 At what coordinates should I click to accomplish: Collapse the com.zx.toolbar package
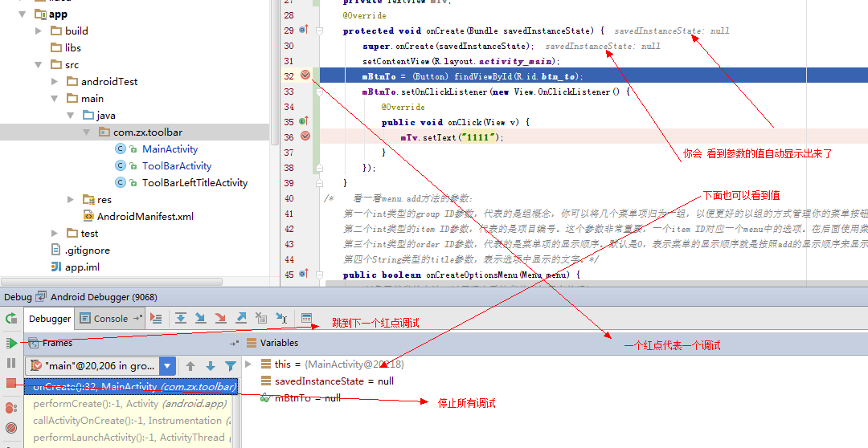click(x=86, y=132)
